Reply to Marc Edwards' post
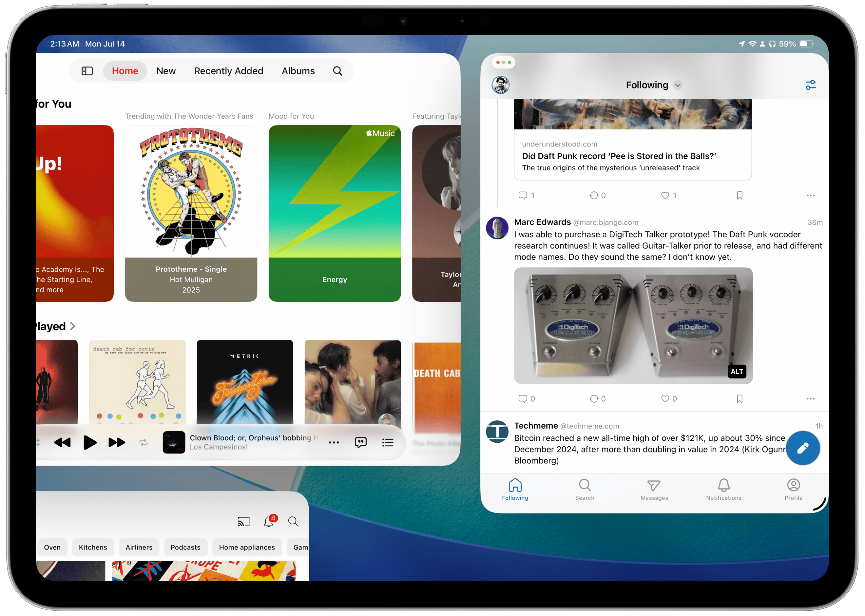This screenshot has width=865, height=616. tap(526, 399)
